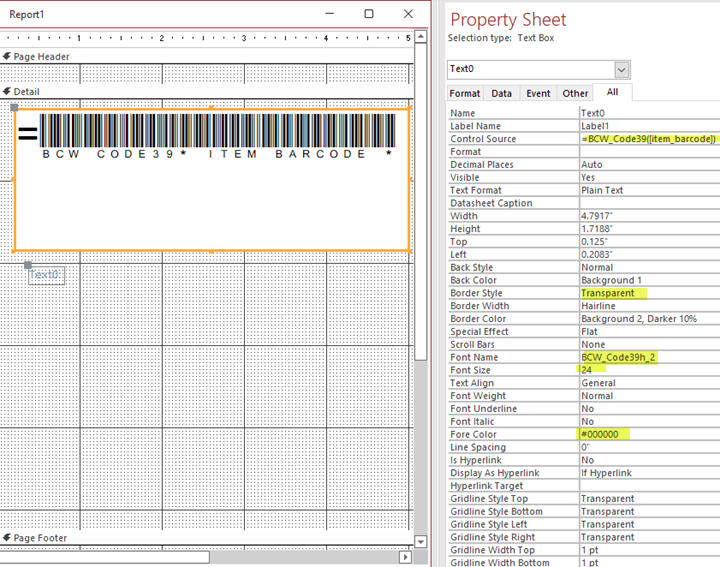Click the horizontal scrollbar thumb
The height and width of the screenshot is (567, 720).
click(x=105, y=557)
